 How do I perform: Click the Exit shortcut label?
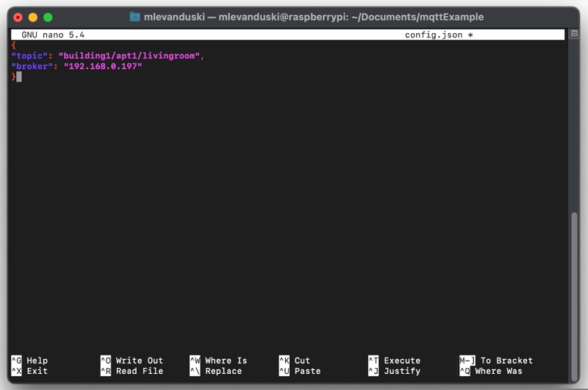coord(37,371)
